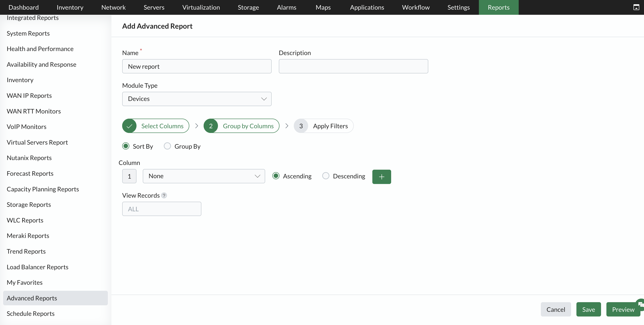Click the View Records ALL field
Screen dimensions: 644x325
pyautogui.click(x=162, y=209)
